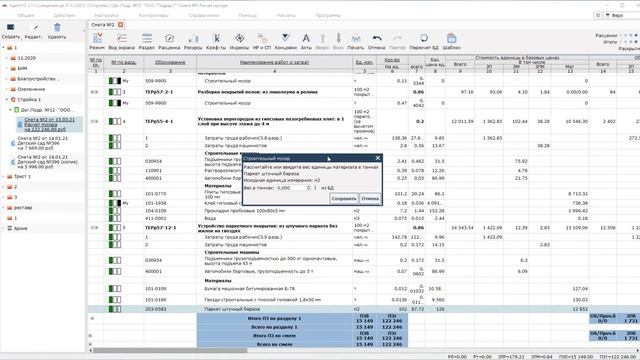Click the Удалить trash icon
640x360 pixels.
click(57, 27)
